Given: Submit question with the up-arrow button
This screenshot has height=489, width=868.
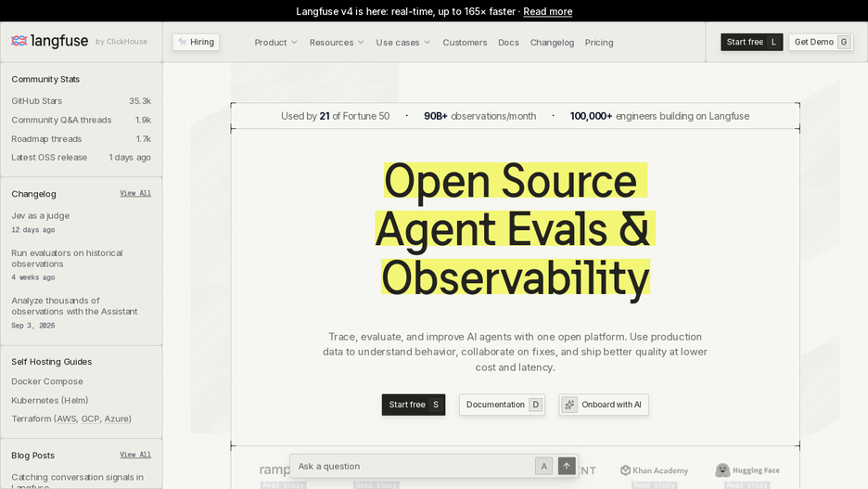Looking at the screenshot, I should click(567, 467).
